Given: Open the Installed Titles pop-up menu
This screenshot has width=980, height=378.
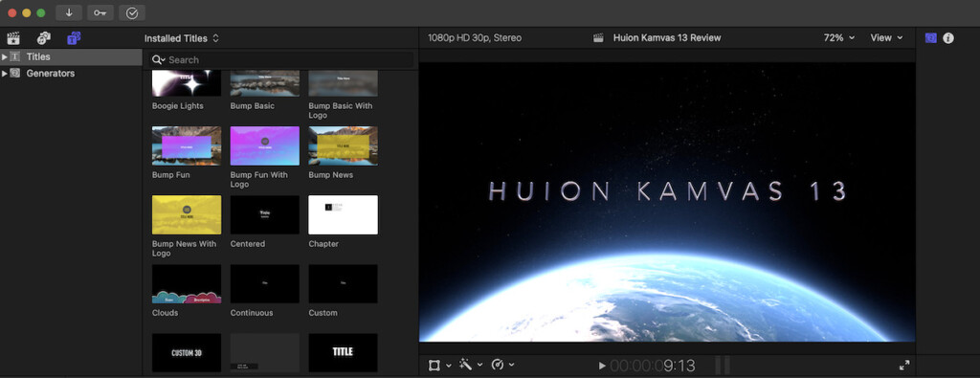Looking at the screenshot, I should 182,38.
